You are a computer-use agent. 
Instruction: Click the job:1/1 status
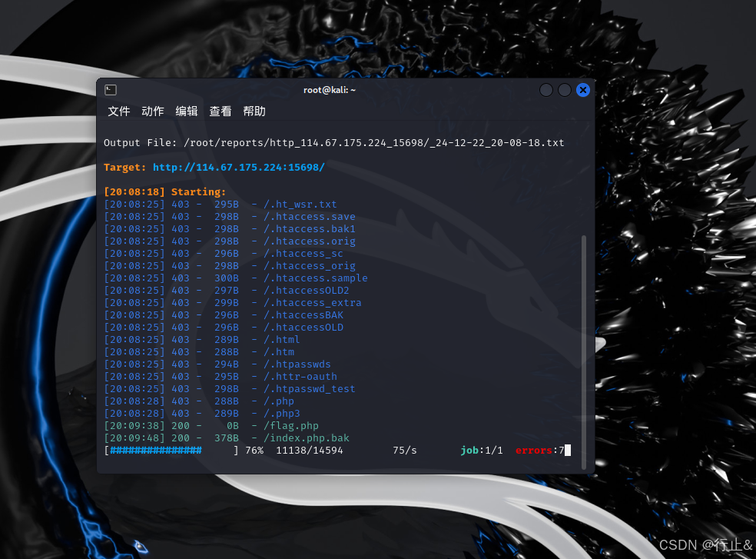pyautogui.click(x=482, y=451)
